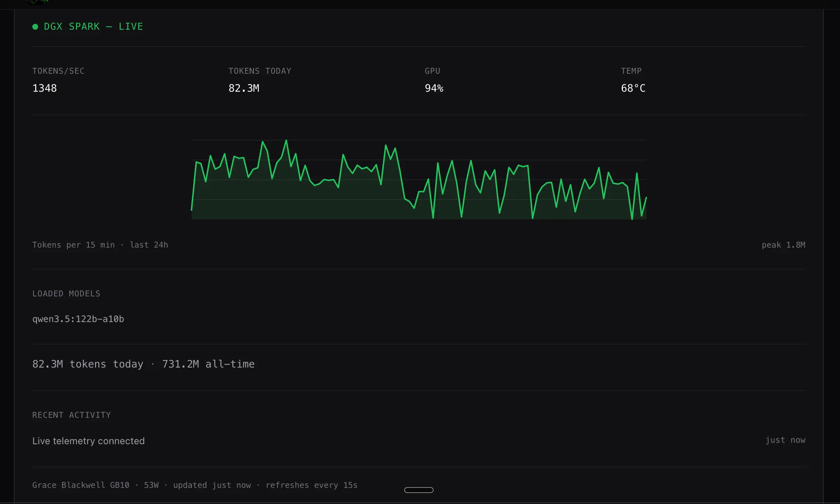
Task: Click the GPU label
Action: pyautogui.click(x=432, y=71)
